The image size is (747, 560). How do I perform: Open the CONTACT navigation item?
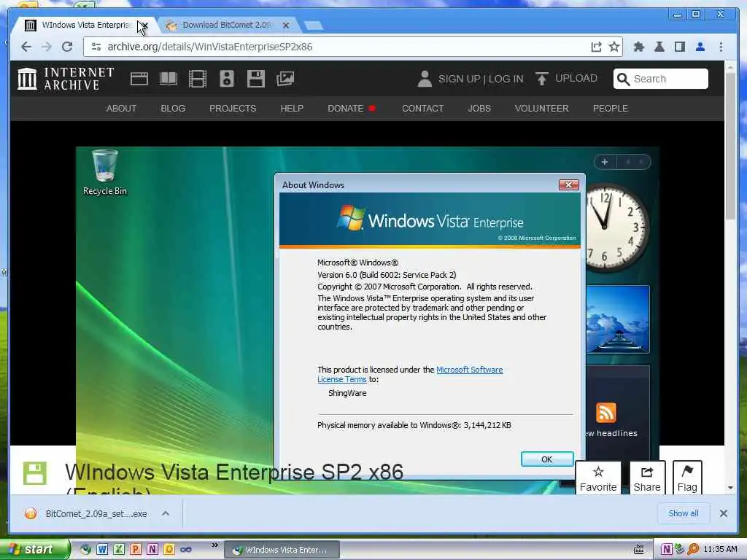click(422, 109)
